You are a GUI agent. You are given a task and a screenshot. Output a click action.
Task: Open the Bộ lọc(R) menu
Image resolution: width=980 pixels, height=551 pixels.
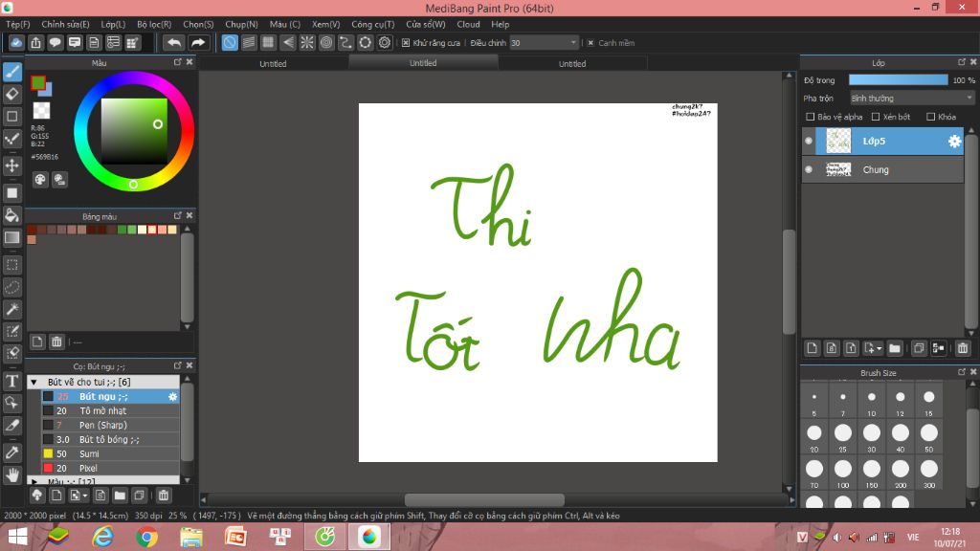coord(154,24)
